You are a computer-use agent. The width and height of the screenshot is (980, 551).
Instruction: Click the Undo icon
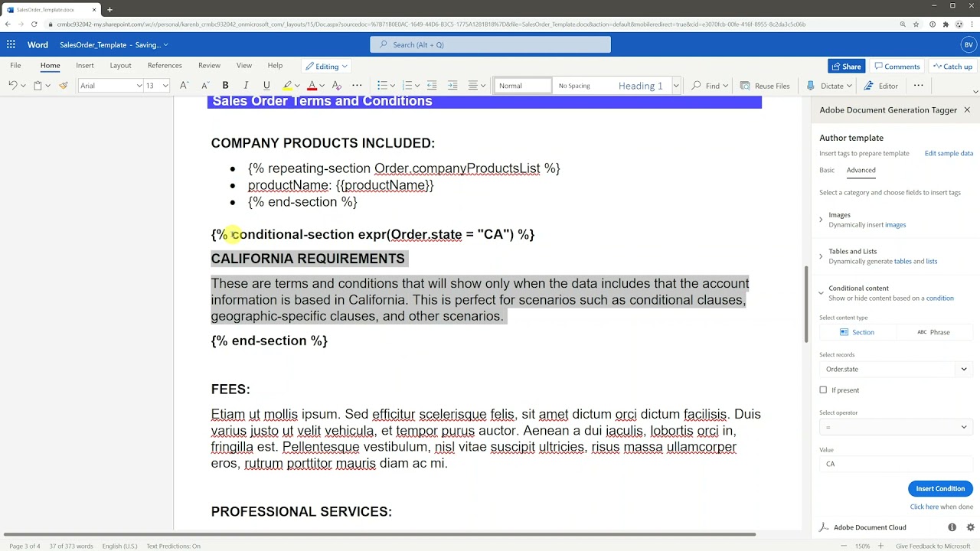pyautogui.click(x=13, y=86)
